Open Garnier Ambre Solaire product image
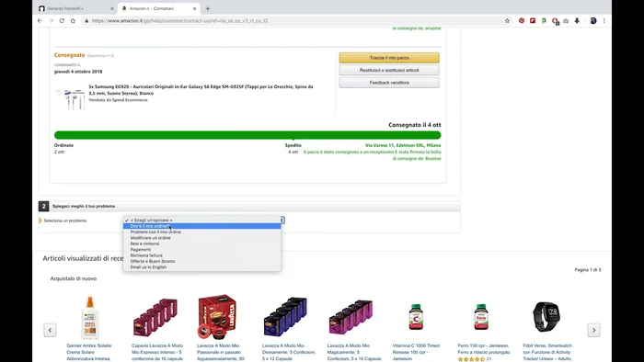 point(89,317)
